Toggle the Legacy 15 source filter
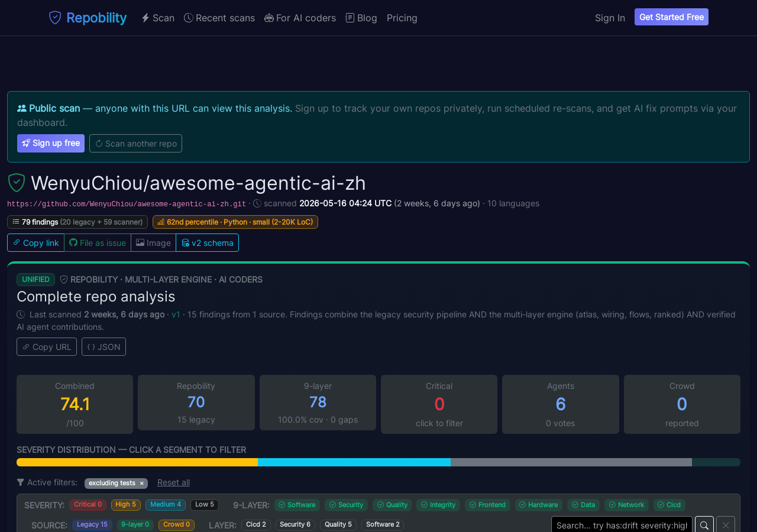 tap(92, 525)
